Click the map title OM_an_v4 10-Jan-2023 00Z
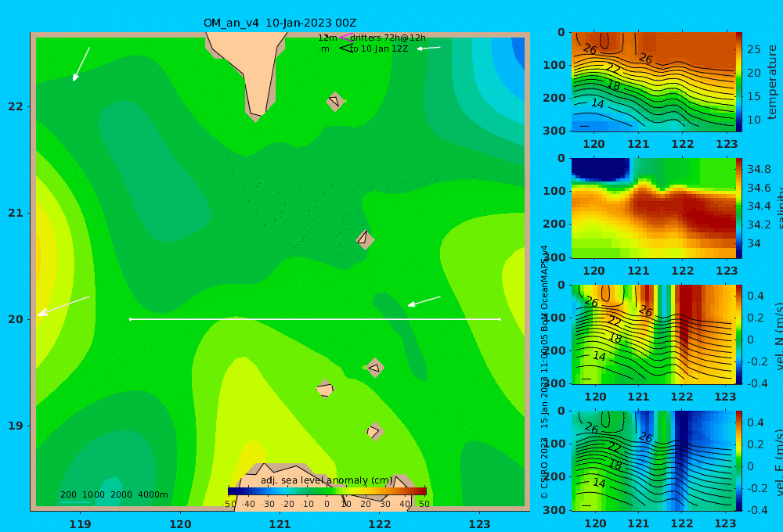Image resolution: width=783 pixels, height=532 pixels. coord(280,23)
